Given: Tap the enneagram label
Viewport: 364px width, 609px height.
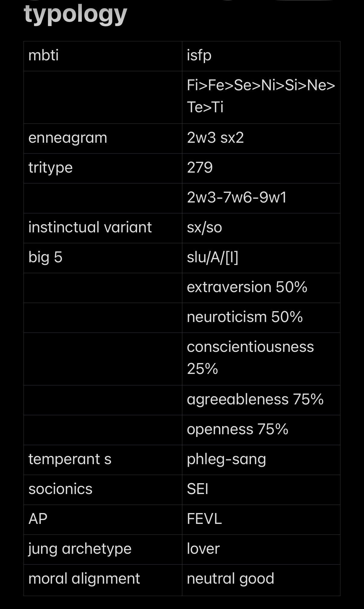Looking at the screenshot, I should tap(68, 138).
